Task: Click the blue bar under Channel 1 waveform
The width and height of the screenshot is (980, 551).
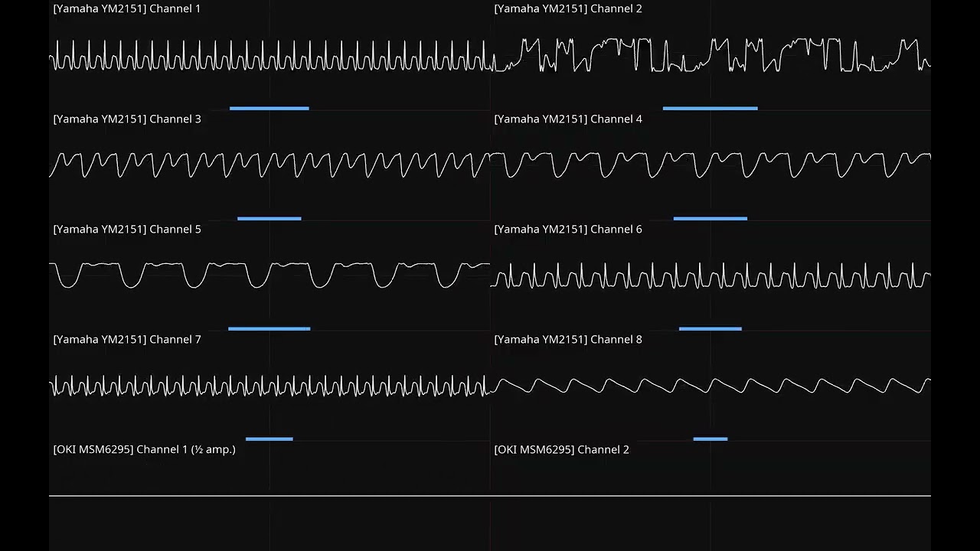Action: (x=269, y=109)
